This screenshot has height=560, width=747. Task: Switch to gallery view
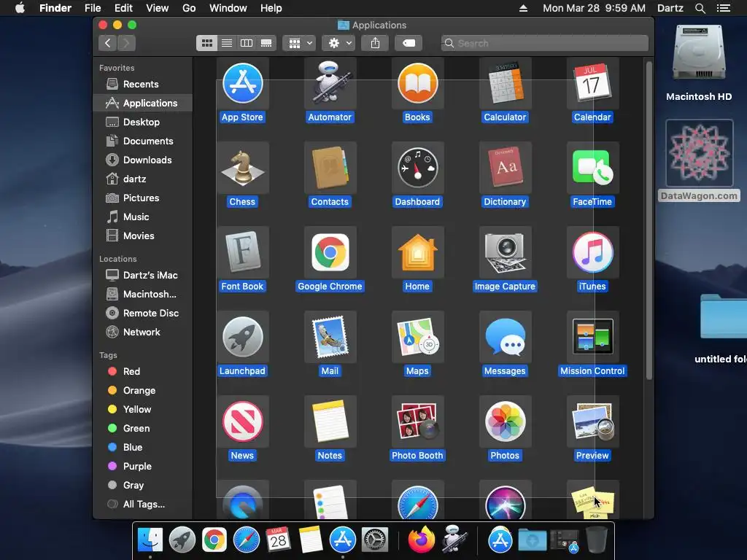pyautogui.click(x=266, y=43)
